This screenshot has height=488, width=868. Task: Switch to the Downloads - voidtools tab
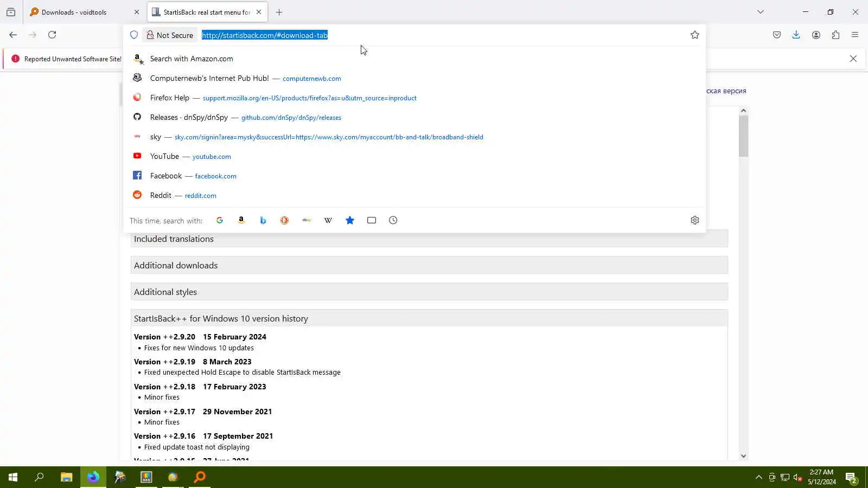(85, 12)
